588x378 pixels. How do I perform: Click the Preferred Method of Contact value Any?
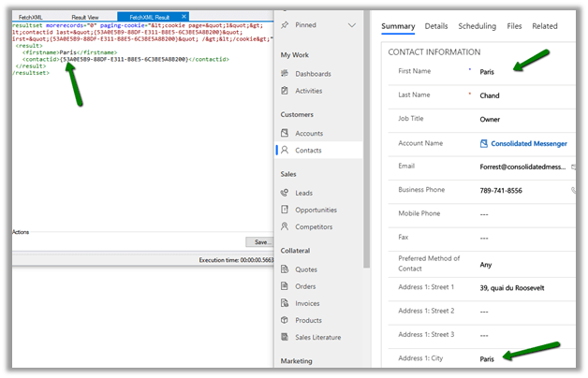pyautogui.click(x=485, y=263)
